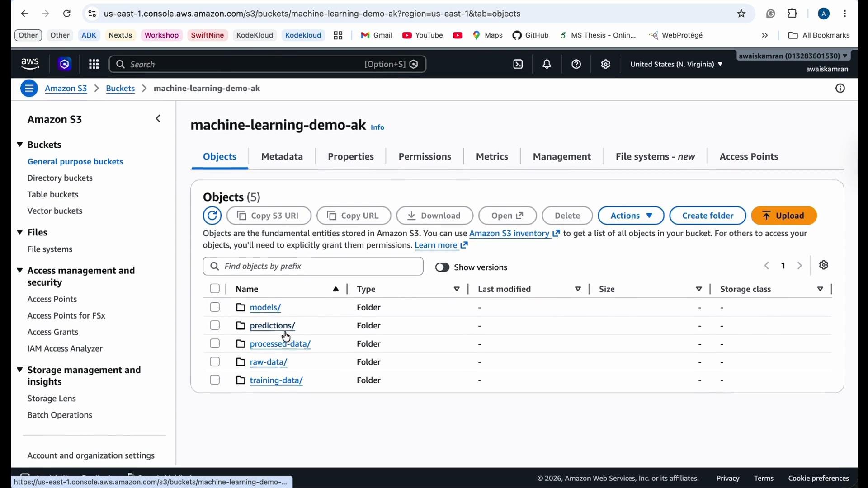Toggle the Show versions switch
The image size is (868, 488).
(x=442, y=268)
